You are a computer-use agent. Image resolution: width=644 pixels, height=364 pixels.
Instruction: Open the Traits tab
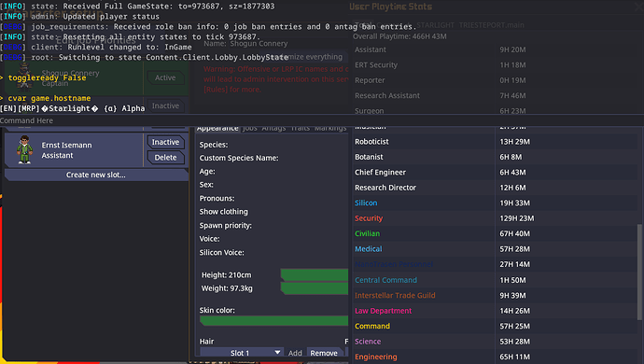coord(301,129)
